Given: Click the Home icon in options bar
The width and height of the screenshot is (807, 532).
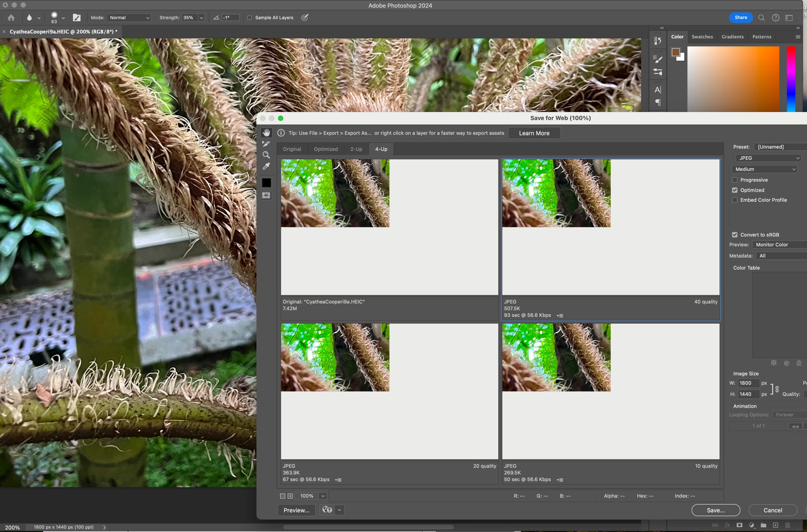Looking at the screenshot, I should 11,18.
